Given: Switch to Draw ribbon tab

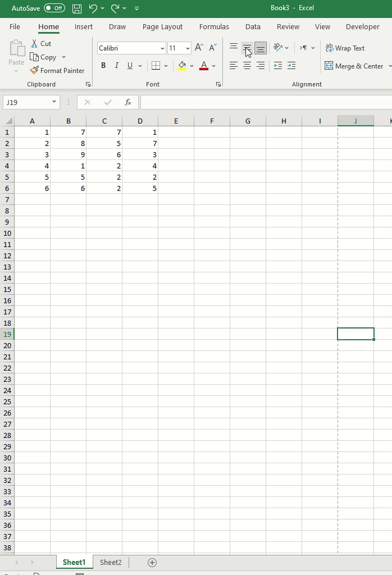Looking at the screenshot, I should pyautogui.click(x=117, y=27).
